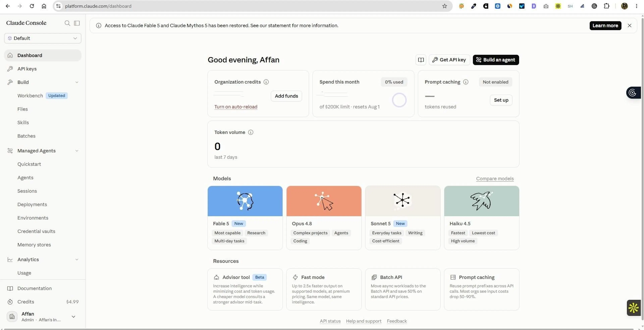Viewport: 644px width, 330px height.
Task: Open the Workbench page
Action: point(43,95)
